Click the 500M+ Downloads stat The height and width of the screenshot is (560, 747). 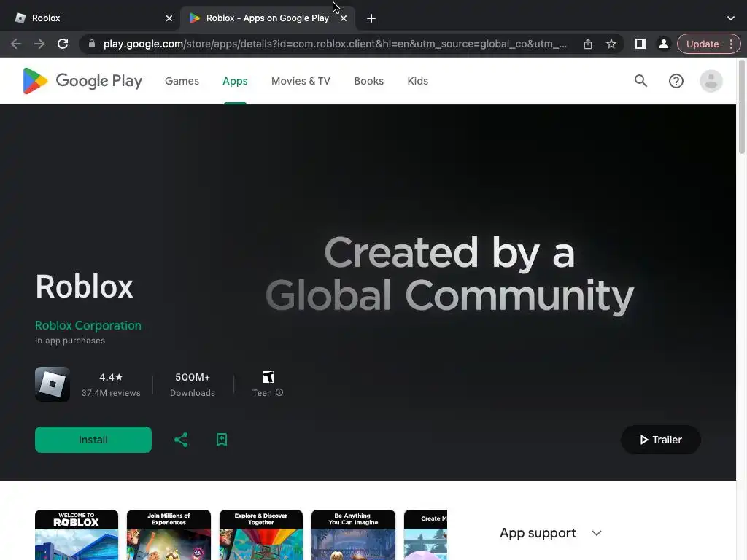coord(193,384)
